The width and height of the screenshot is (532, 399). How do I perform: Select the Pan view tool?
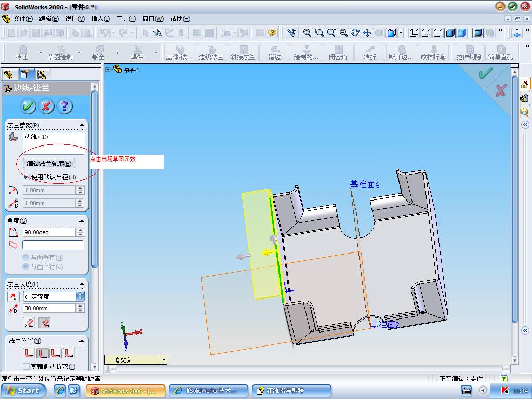[367, 33]
